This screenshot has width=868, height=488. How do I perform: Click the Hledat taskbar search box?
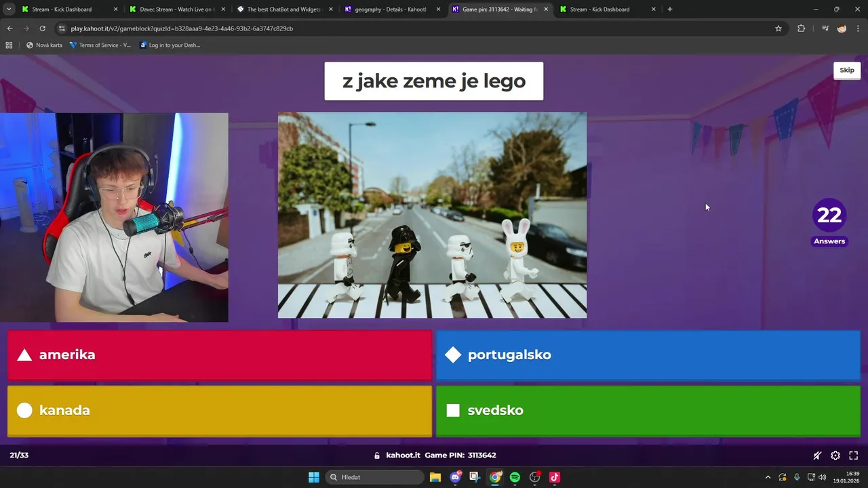pyautogui.click(x=374, y=477)
